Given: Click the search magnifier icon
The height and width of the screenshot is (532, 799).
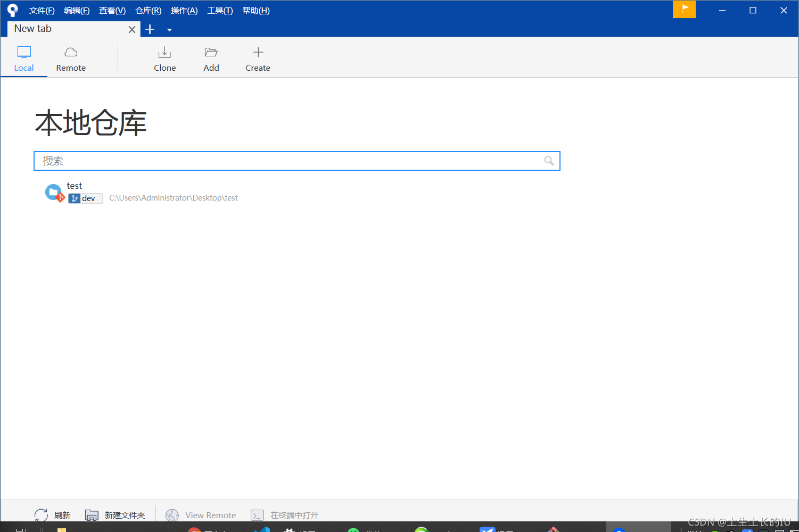Looking at the screenshot, I should pyautogui.click(x=549, y=161).
